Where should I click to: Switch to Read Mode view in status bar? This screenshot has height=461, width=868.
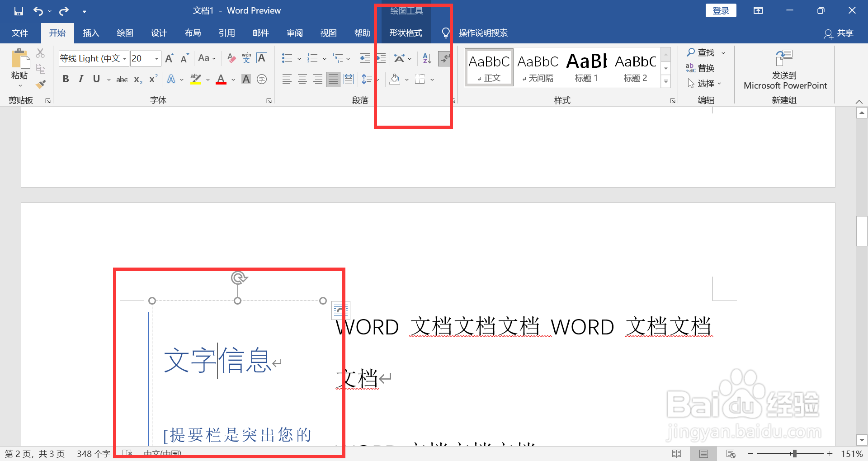point(677,454)
